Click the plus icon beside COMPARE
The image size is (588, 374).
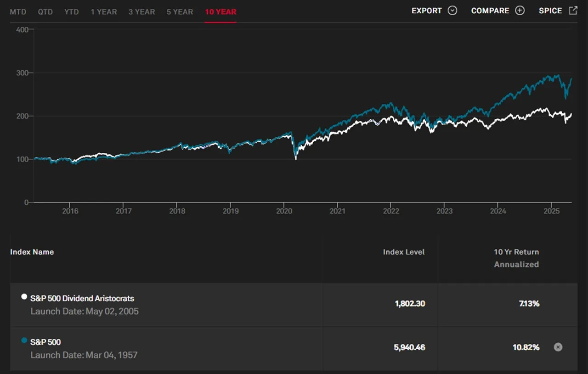click(520, 11)
